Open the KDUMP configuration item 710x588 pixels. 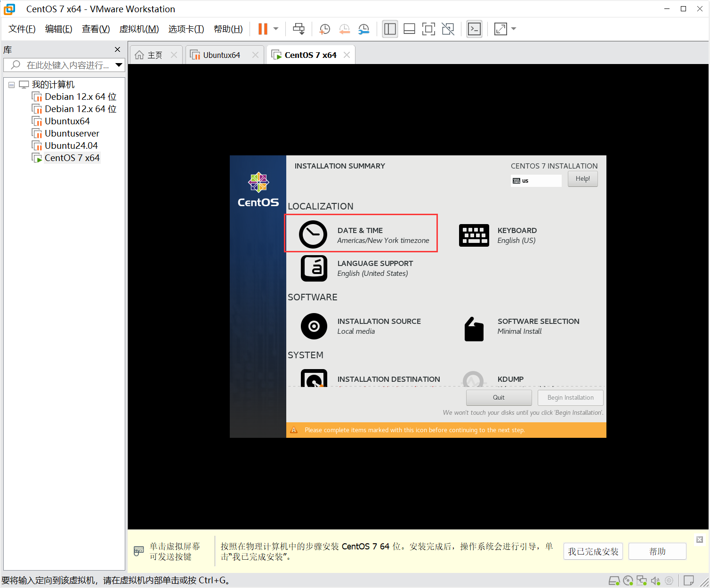click(493, 379)
